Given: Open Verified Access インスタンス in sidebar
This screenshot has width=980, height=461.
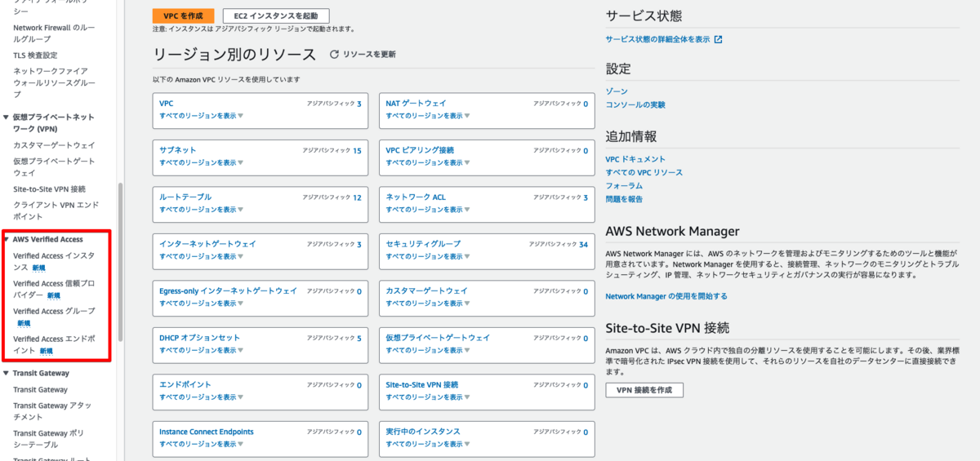Looking at the screenshot, I should pos(54,261).
